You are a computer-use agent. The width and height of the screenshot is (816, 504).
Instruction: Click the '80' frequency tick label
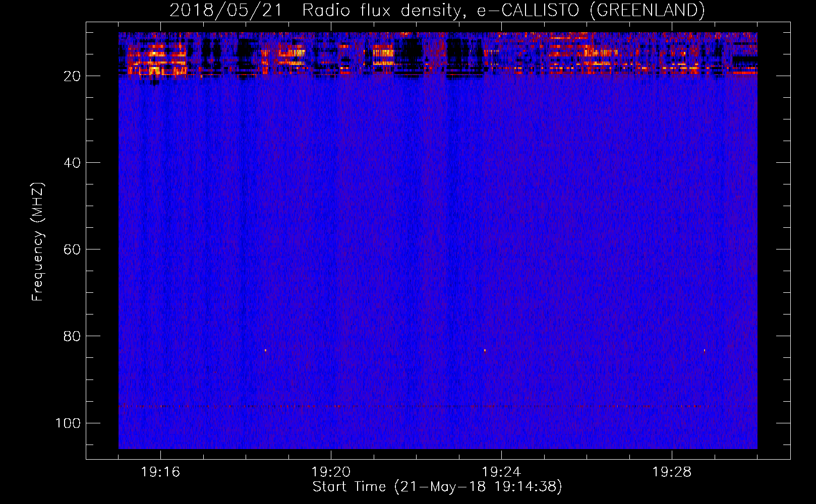click(x=72, y=336)
